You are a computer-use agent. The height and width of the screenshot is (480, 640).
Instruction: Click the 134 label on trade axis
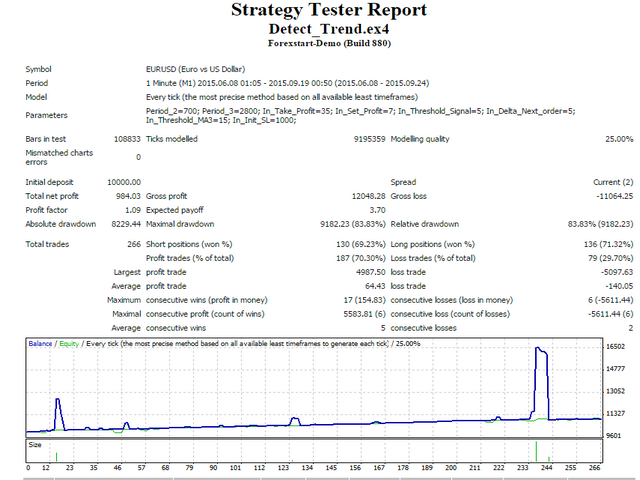(x=307, y=468)
